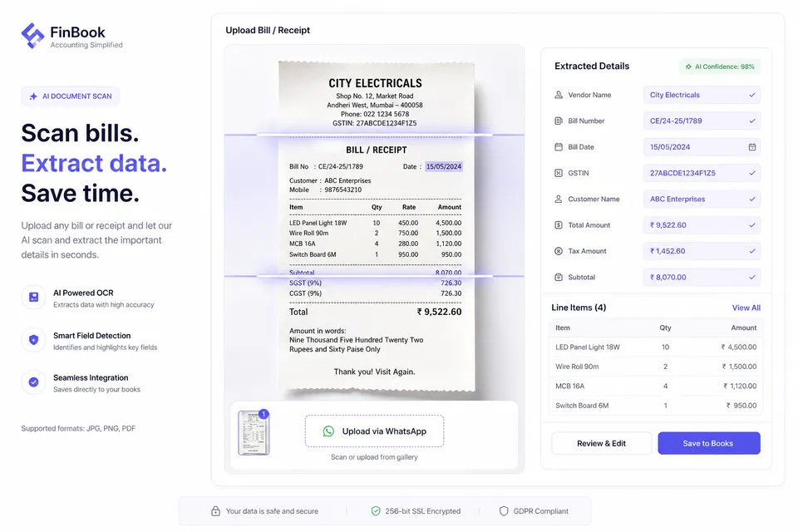Image resolution: width=798 pixels, height=532 pixels.
Task: Click the GDPR Compliant shield icon
Action: point(504,510)
